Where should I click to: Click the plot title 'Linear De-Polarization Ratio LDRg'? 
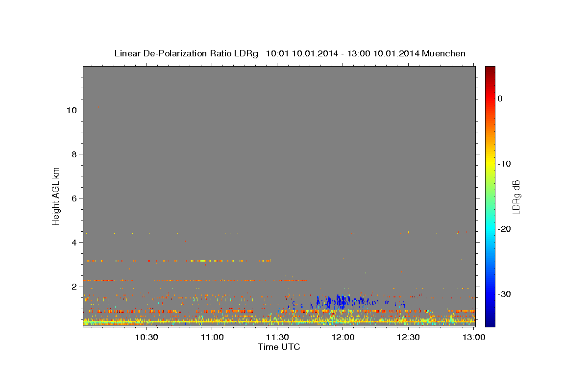tap(186, 53)
